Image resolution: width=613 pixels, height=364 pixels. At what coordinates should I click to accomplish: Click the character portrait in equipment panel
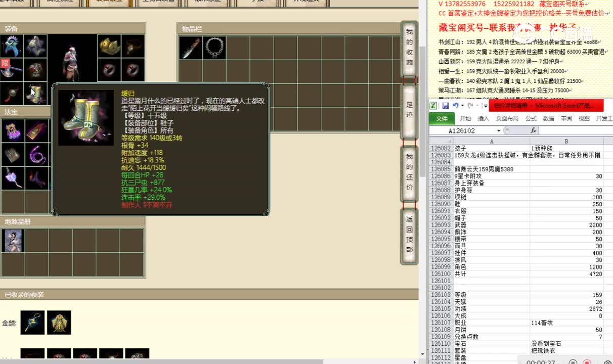coord(72,58)
